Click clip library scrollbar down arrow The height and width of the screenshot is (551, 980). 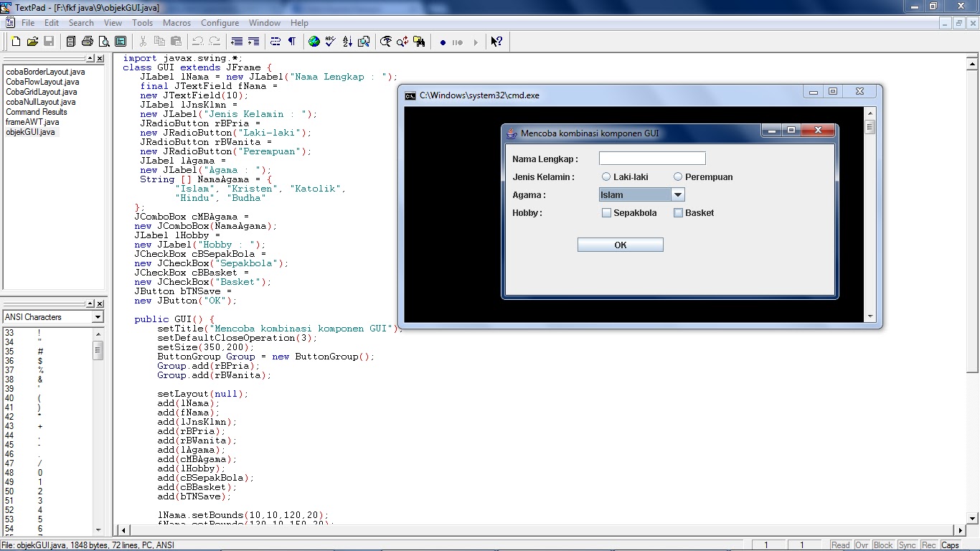coord(98,529)
